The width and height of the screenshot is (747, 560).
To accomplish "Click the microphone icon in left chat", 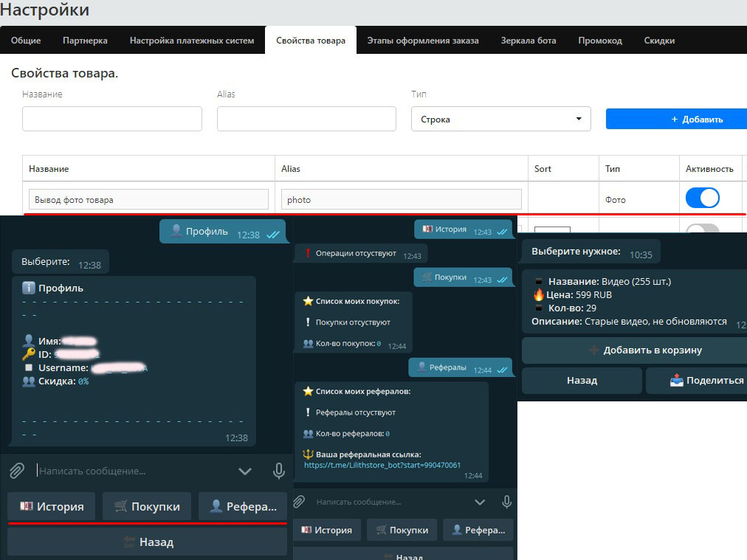I will [x=278, y=470].
